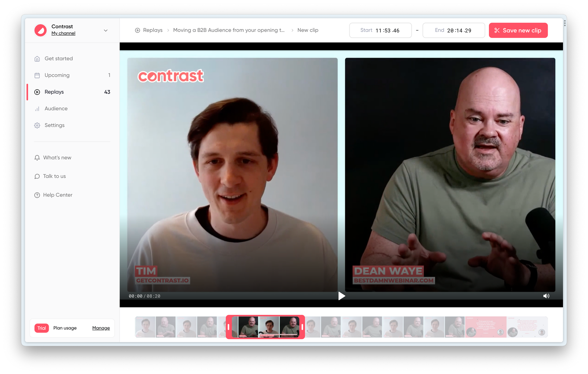Toggle volume mute in video player
The image size is (588, 374).
546,296
